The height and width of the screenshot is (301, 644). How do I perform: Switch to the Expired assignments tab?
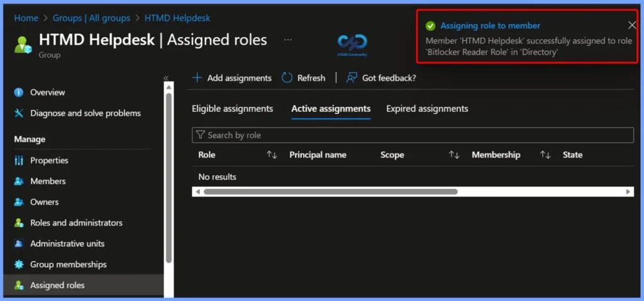point(427,109)
